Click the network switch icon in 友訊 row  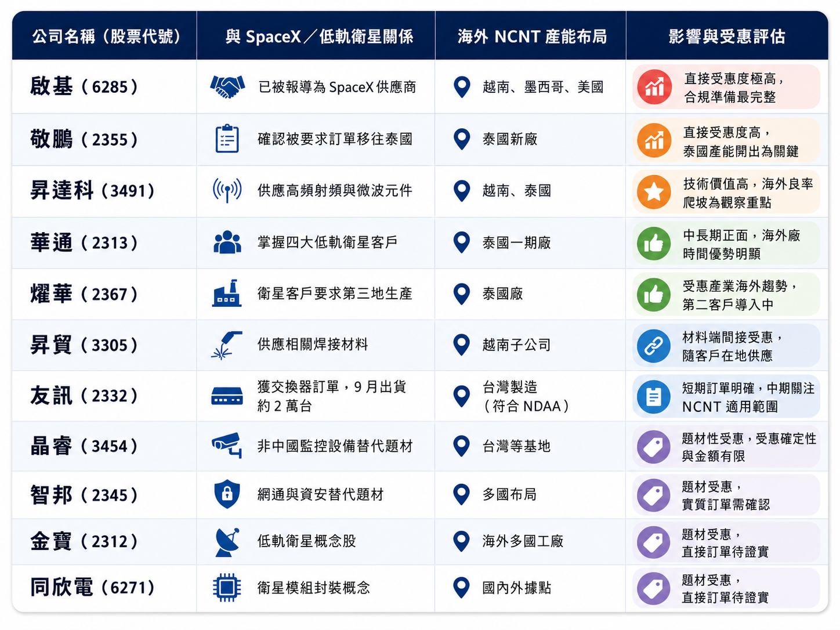tap(227, 397)
